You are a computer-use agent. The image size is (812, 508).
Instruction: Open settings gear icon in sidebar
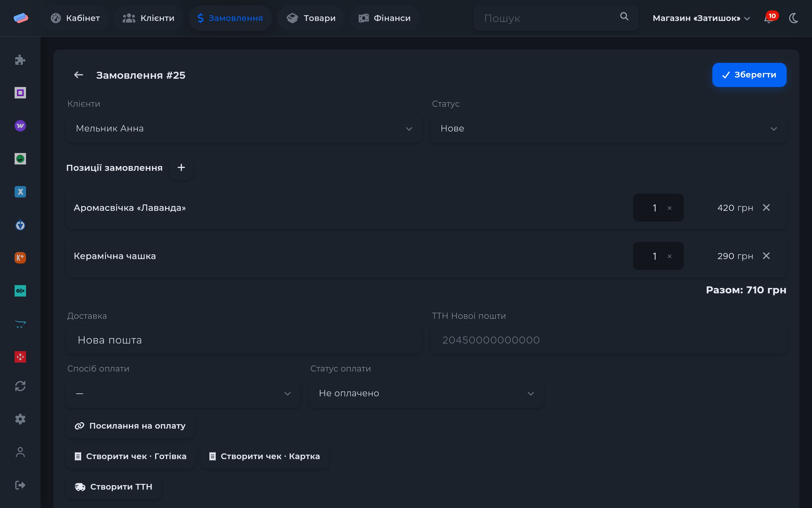20,419
